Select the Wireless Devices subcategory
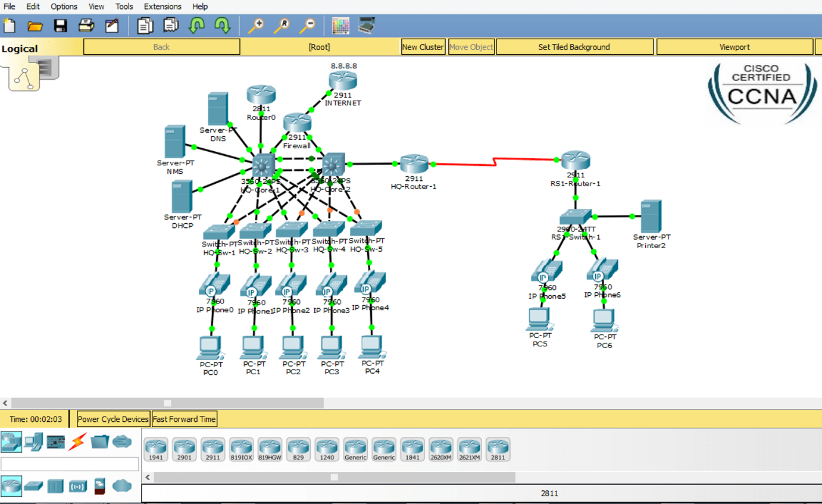The image size is (822, 504). click(x=77, y=486)
